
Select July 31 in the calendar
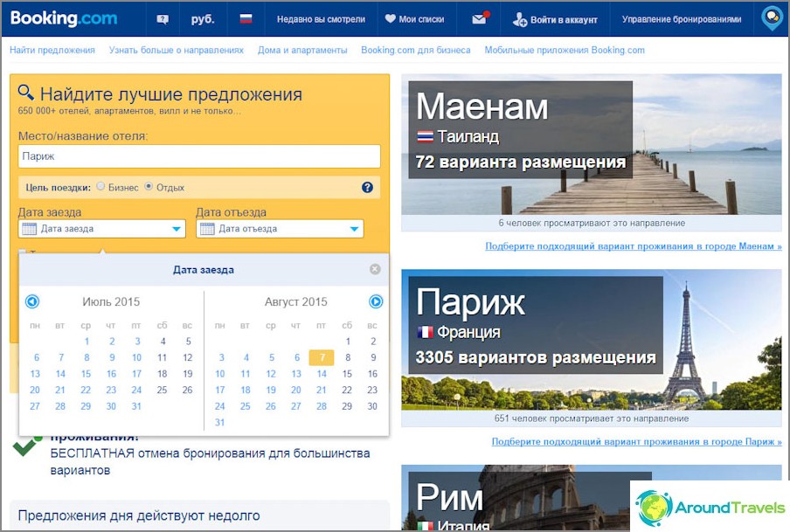click(x=136, y=406)
